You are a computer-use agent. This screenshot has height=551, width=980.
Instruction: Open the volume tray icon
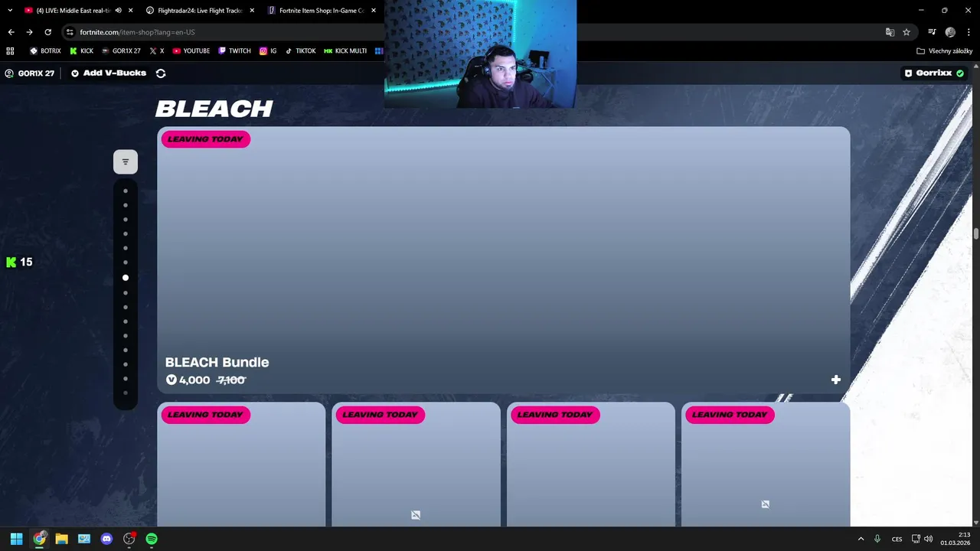pos(928,539)
